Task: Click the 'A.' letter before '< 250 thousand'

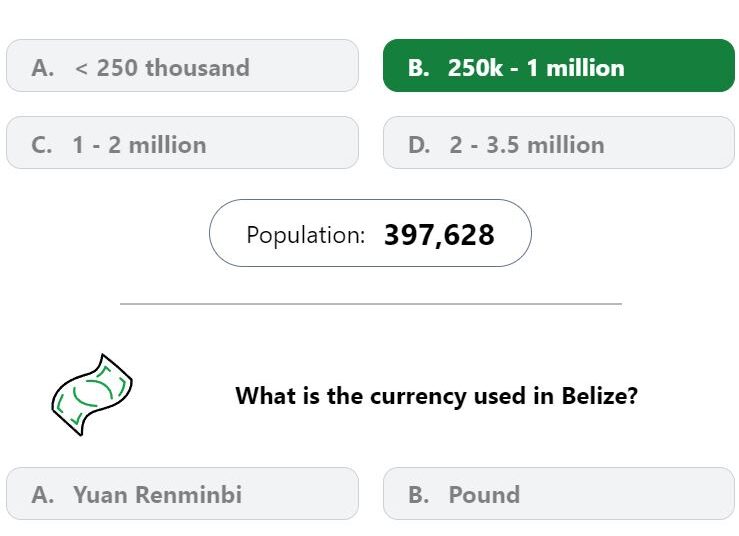Action: [43, 68]
